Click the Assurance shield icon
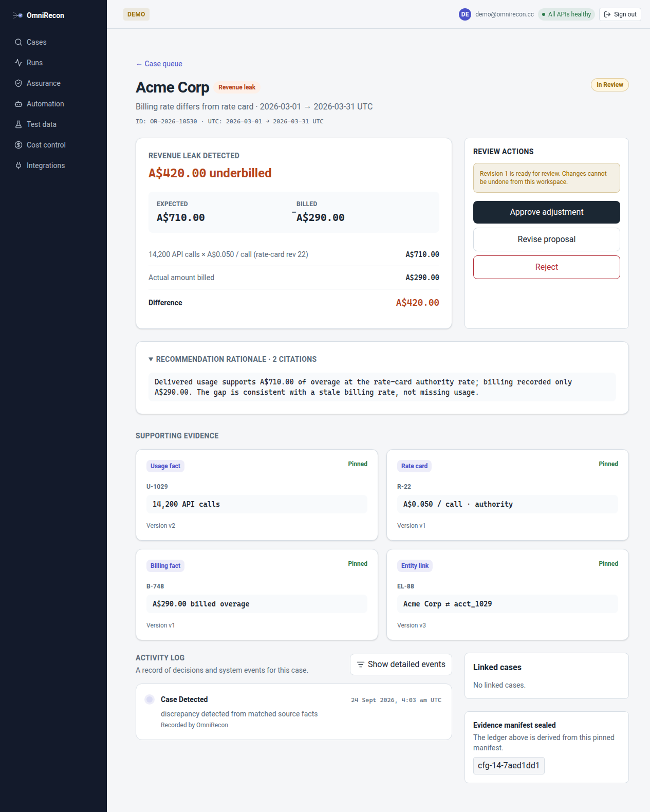 18,83
